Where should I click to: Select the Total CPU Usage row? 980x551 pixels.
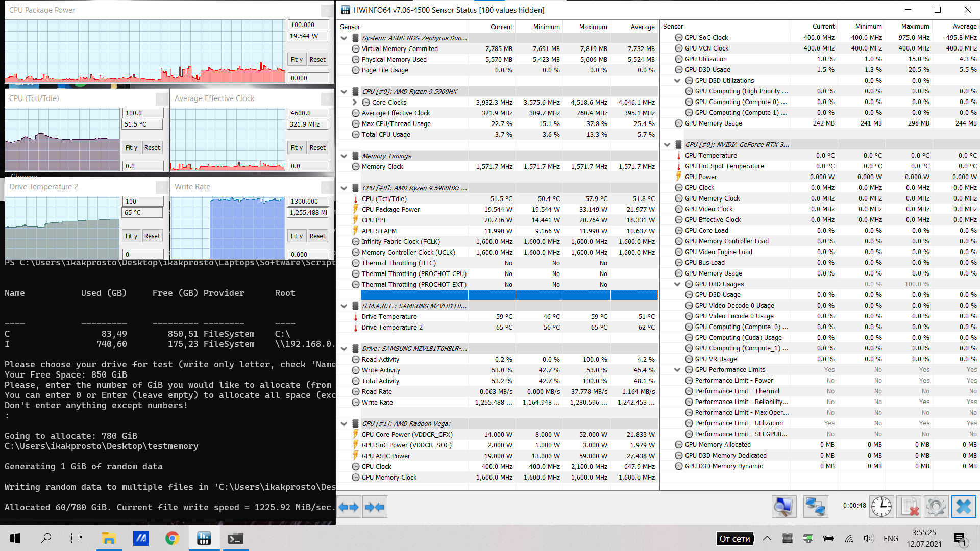point(498,135)
